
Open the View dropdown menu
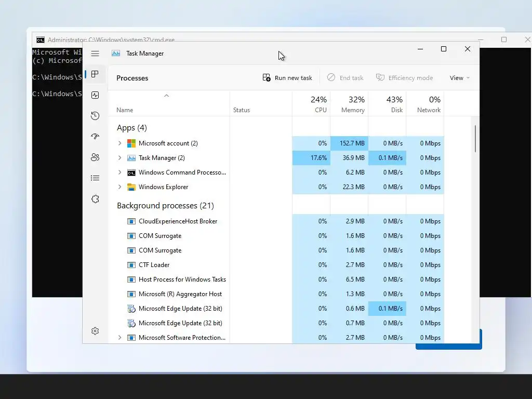[460, 78]
